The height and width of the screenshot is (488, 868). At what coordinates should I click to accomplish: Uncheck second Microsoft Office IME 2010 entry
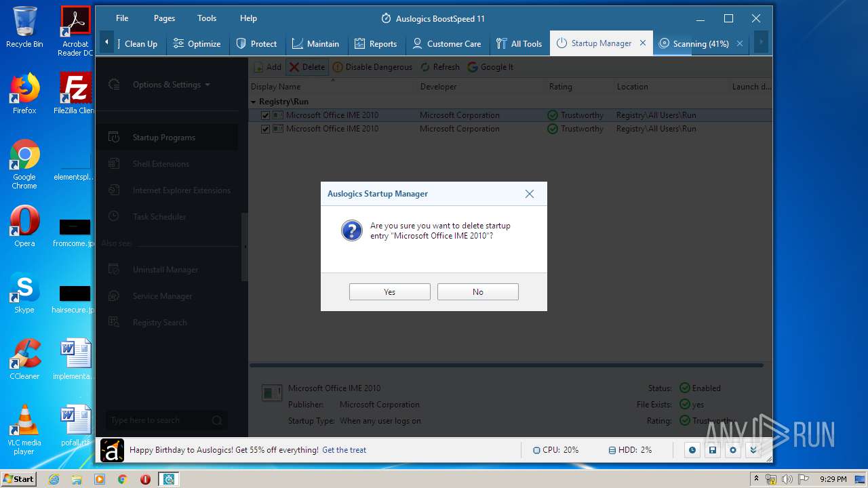265,129
